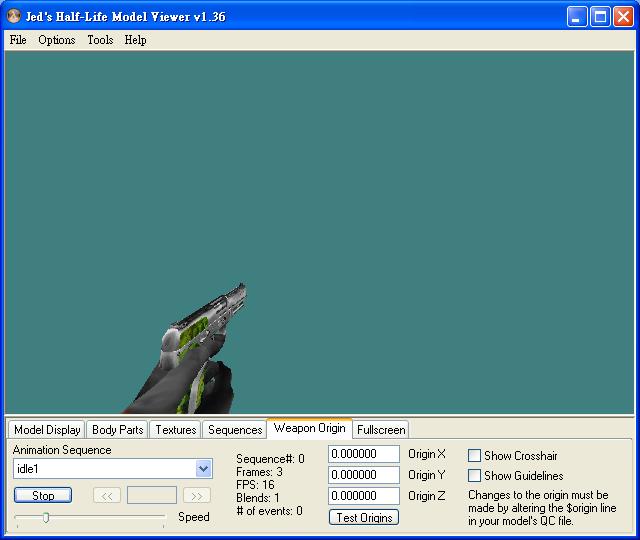
Task: Enable the Show Crosshair checkbox
Action: coord(474,456)
